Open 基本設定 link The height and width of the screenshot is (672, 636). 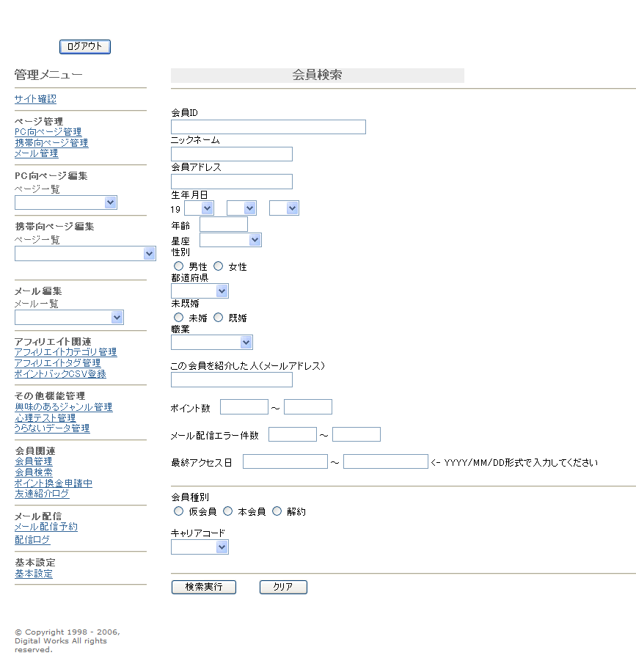coord(34,574)
